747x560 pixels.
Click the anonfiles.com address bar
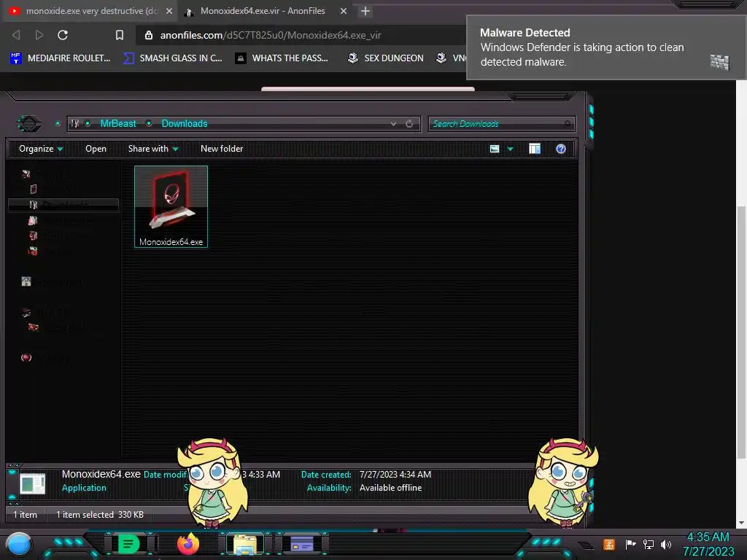point(300,35)
